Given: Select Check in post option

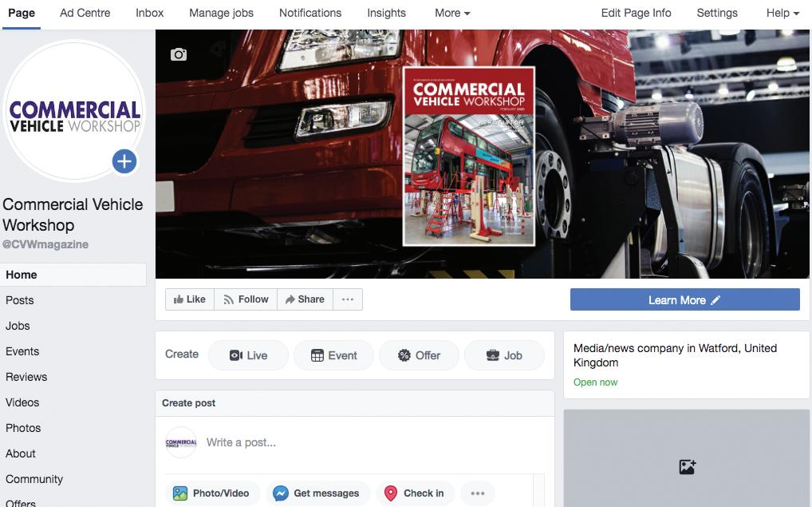Looking at the screenshot, I should coord(414,493).
